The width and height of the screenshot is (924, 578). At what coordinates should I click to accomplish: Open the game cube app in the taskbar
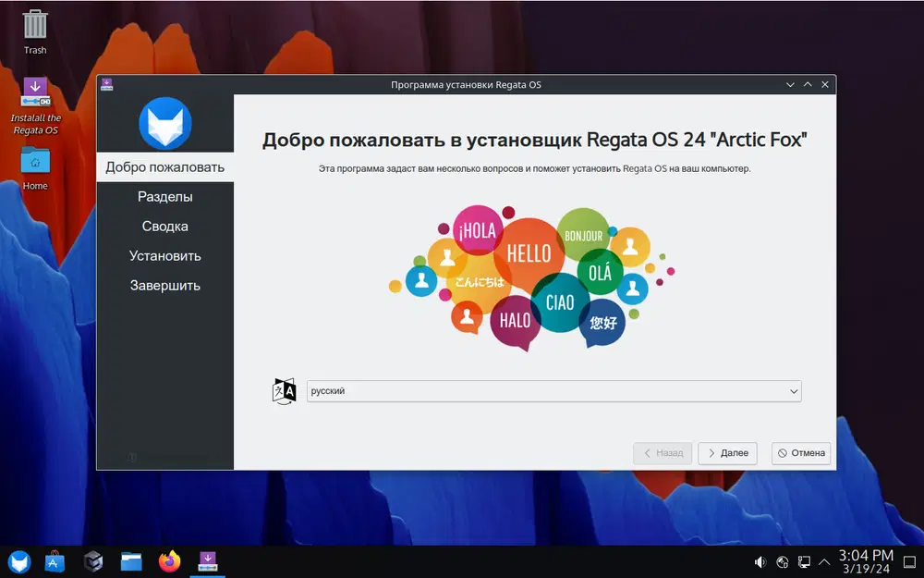(93, 561)
